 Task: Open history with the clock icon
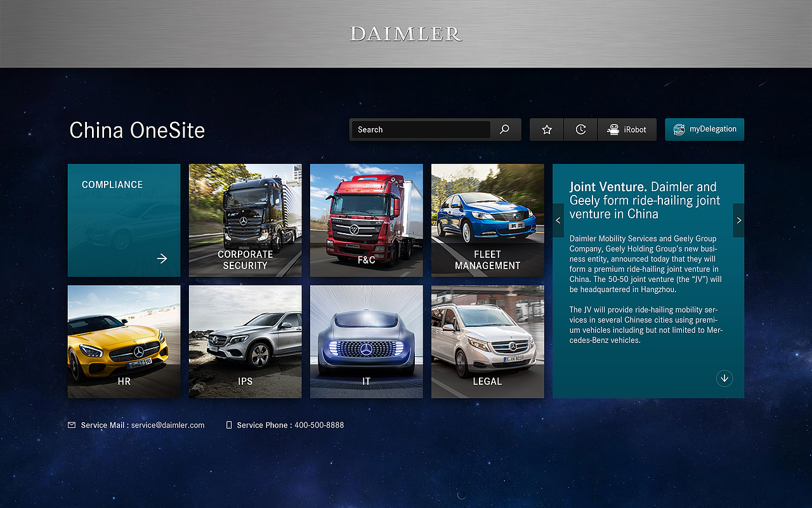point(580,130)
